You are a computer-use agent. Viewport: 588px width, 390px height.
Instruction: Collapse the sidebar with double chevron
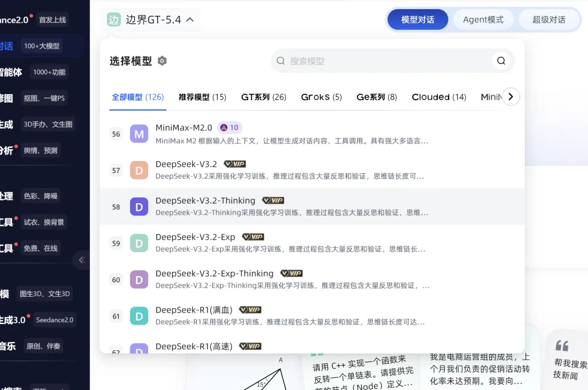pos(81,260)
